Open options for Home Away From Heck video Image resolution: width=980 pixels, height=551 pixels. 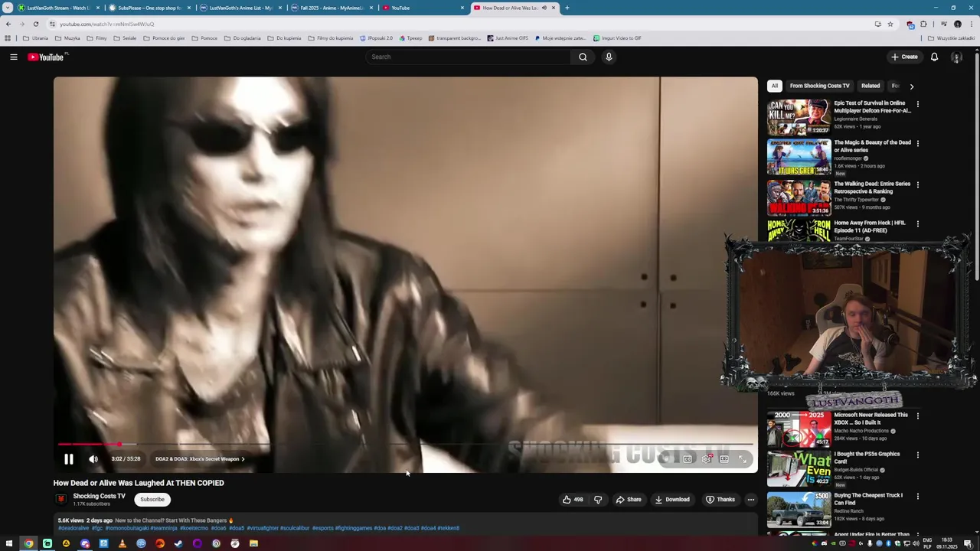tap(918, 223)
